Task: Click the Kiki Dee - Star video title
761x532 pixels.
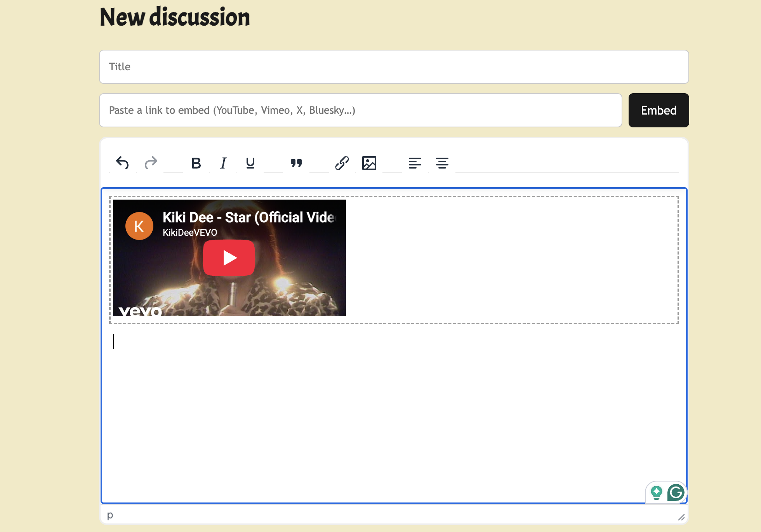Action: pyautogui.click(x=249, y=217)
